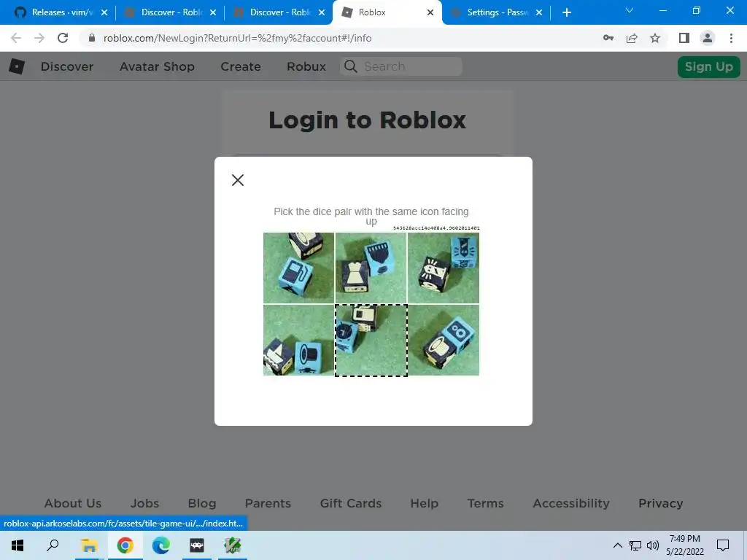This screenshot has width=747, height=560.
Task: Go back to the previous page
Action: coord(16,38)
